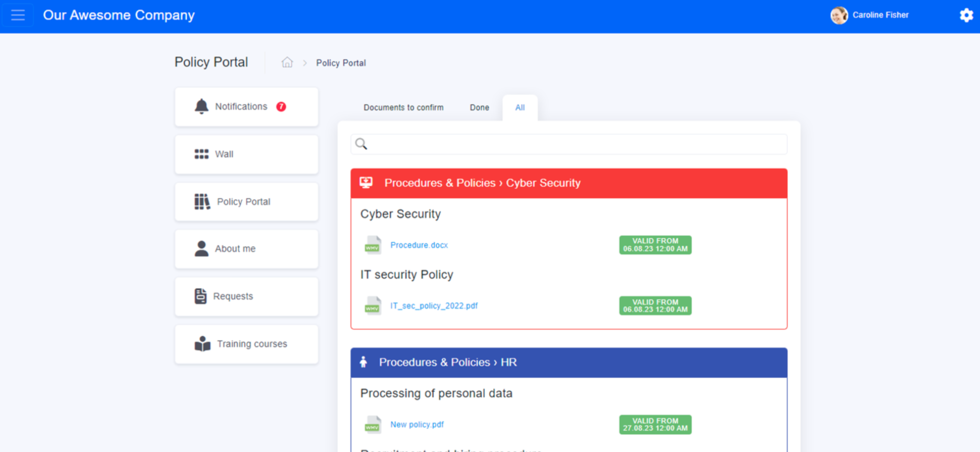980x452 pixels.
Task: Open the hamburger menu in header
Action: [18, 15]
